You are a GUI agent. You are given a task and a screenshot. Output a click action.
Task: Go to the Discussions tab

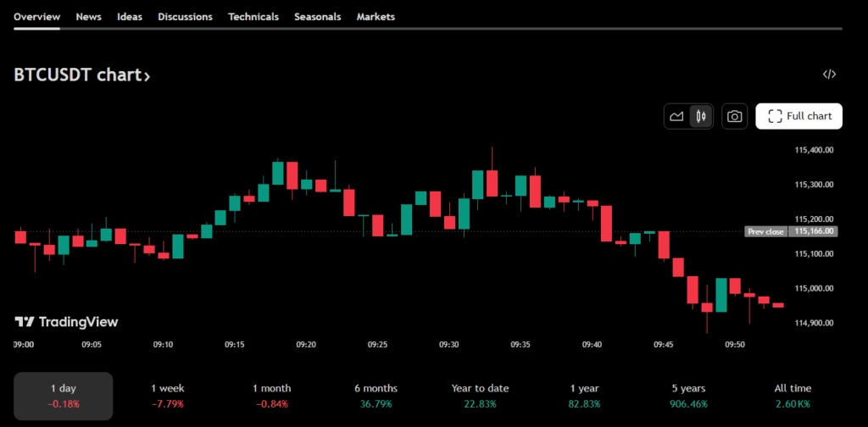(185, 17)
